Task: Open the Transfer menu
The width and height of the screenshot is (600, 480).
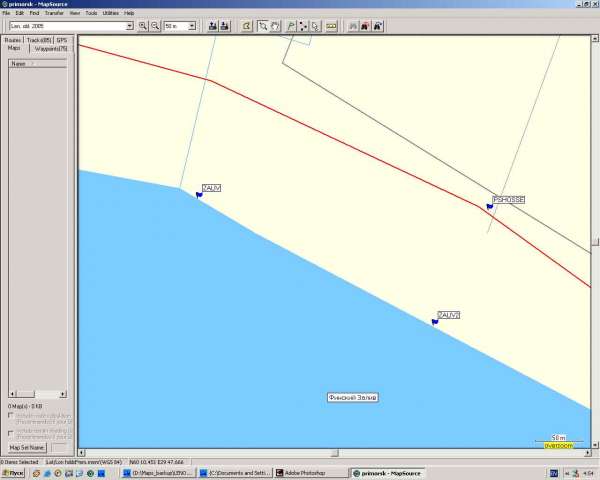Action: pyautogui.click(x=54, y=13)
